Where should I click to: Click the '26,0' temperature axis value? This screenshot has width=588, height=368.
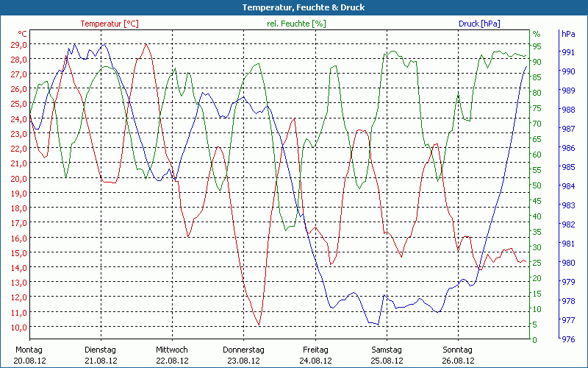coord(18,89)
